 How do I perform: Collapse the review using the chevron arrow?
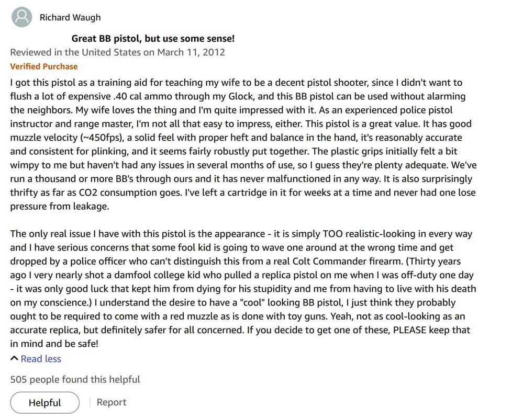[x=14, y=359]
